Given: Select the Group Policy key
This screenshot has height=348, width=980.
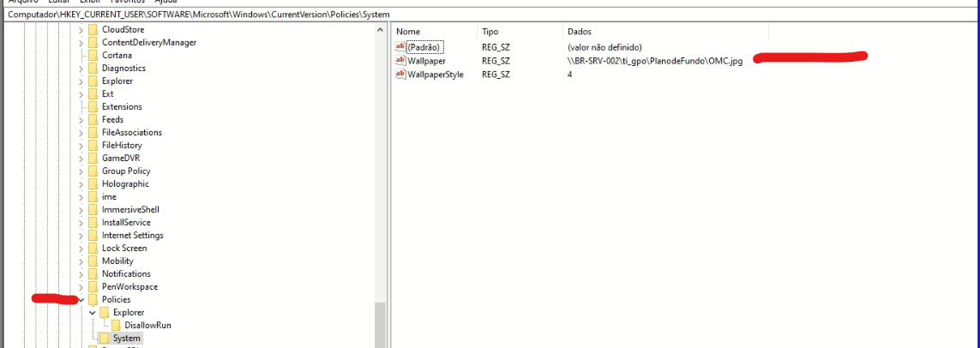Looking at the screenshot, I should pos(126,171).
